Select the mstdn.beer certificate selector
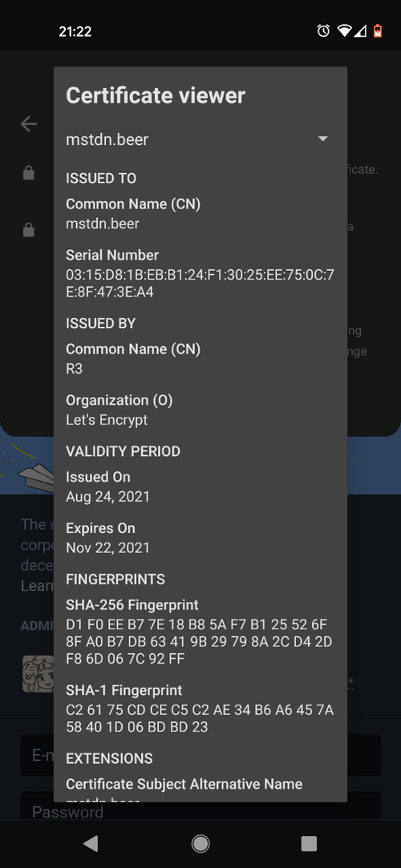This screenshot has height=868, width=401. click(x=200, y=139)
